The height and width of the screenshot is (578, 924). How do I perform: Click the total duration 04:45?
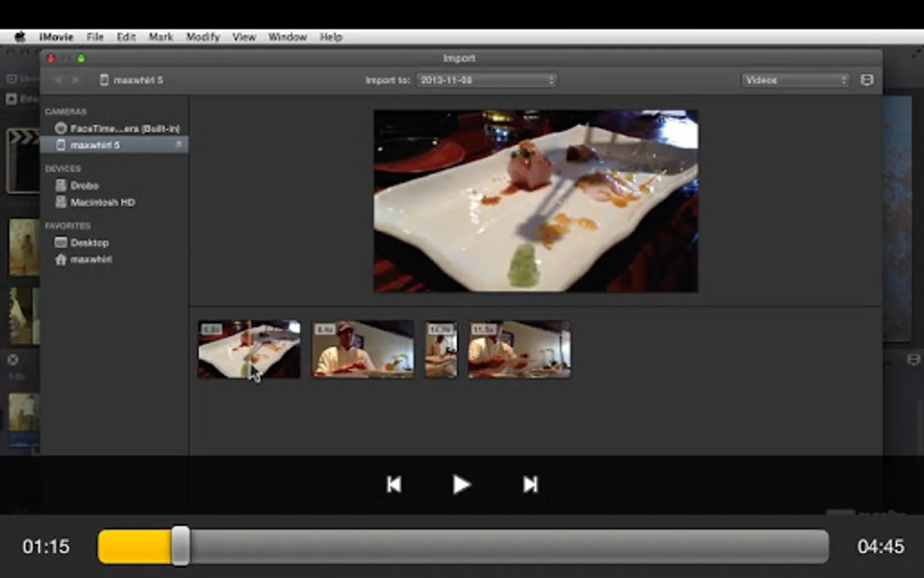(880, 547)
